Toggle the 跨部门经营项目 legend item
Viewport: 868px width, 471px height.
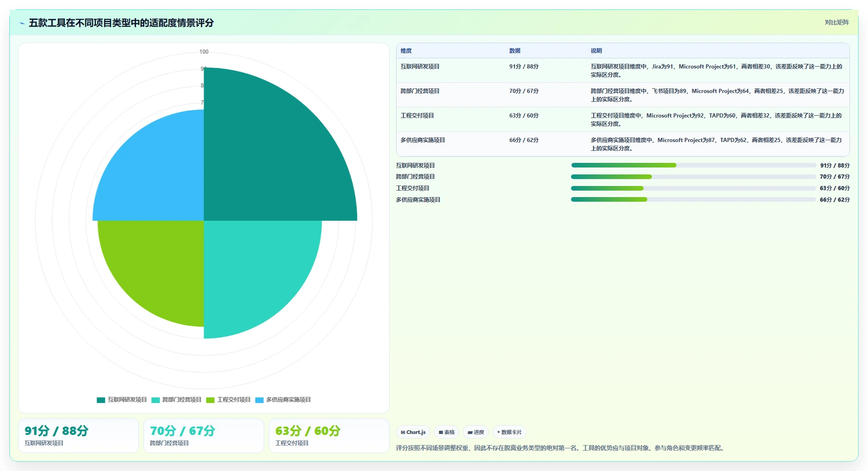coord(176,400)
